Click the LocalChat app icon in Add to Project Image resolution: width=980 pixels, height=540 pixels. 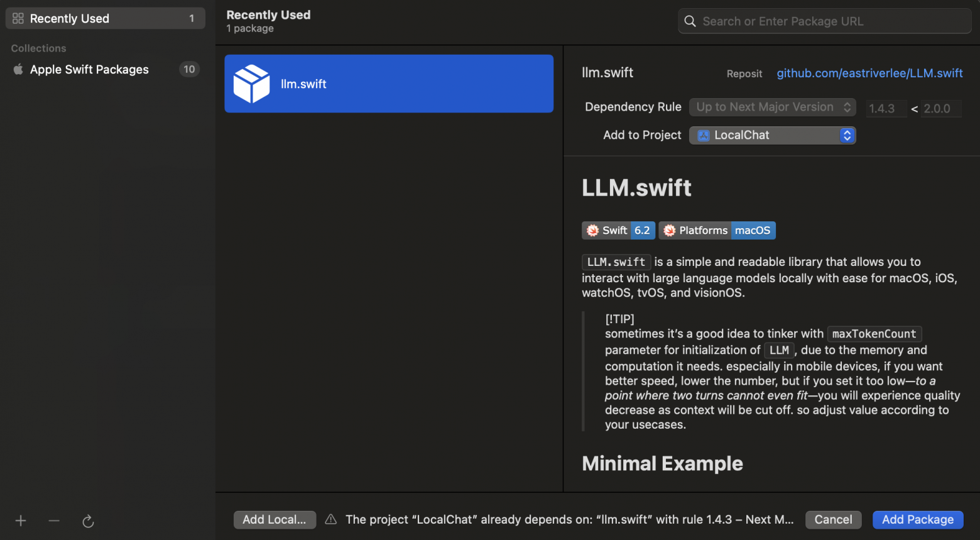[703, 135]
